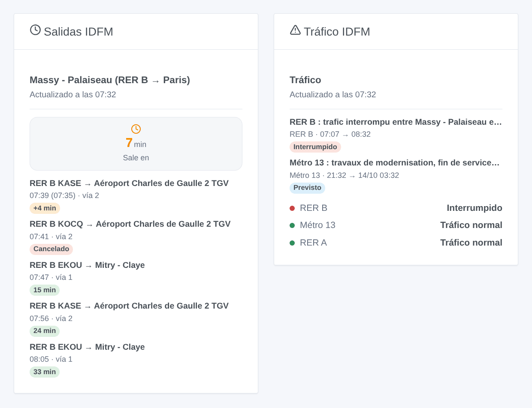Click the Previsto badge
This screenshot has height=408, width=532.
pos(307,188)
